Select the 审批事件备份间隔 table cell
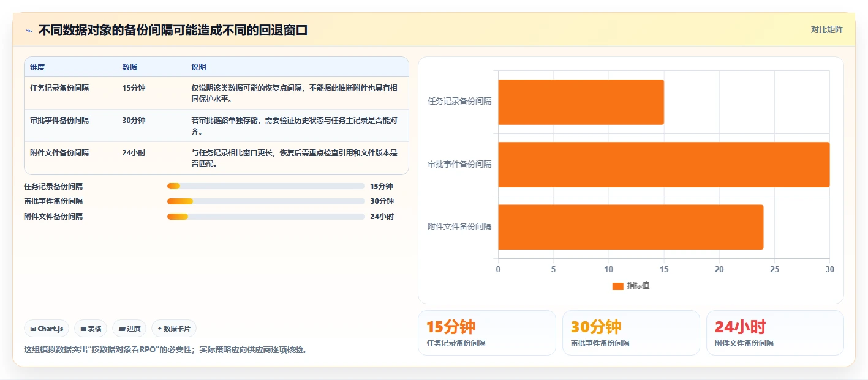868x380 pixels. click(x=59, y=121)
